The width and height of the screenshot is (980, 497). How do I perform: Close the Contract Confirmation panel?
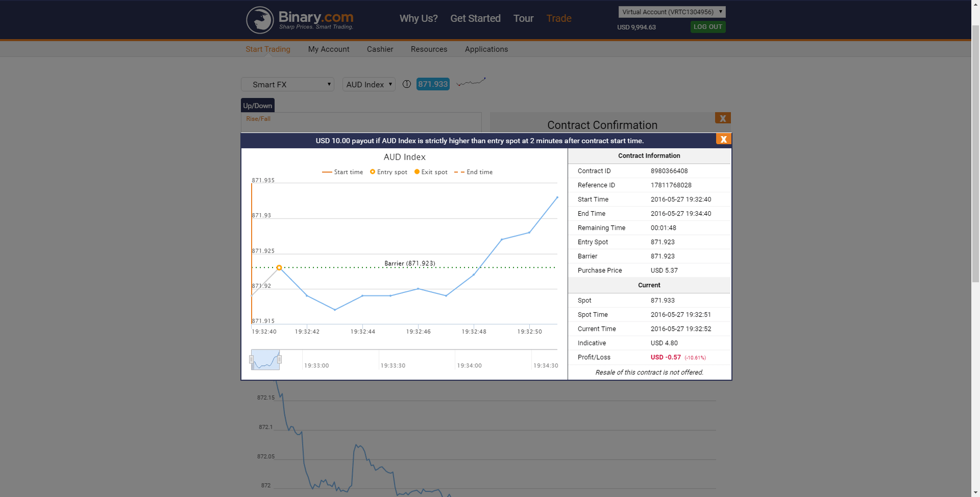pos(723,118)
